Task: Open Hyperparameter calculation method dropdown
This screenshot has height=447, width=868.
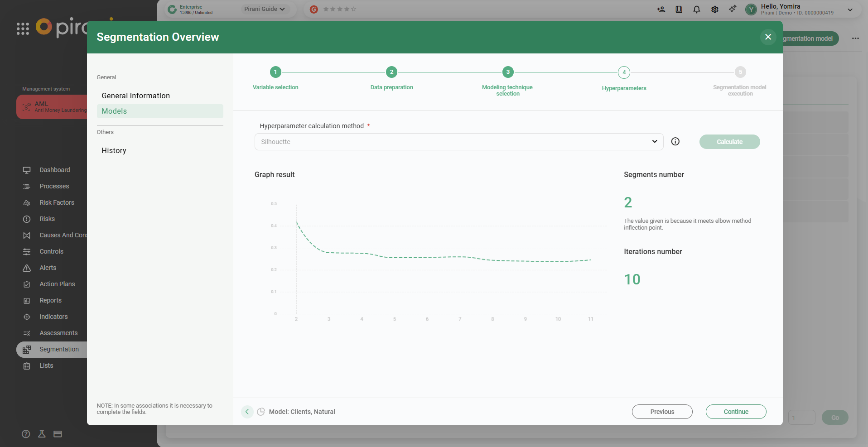Action: [x=458, y=142]
